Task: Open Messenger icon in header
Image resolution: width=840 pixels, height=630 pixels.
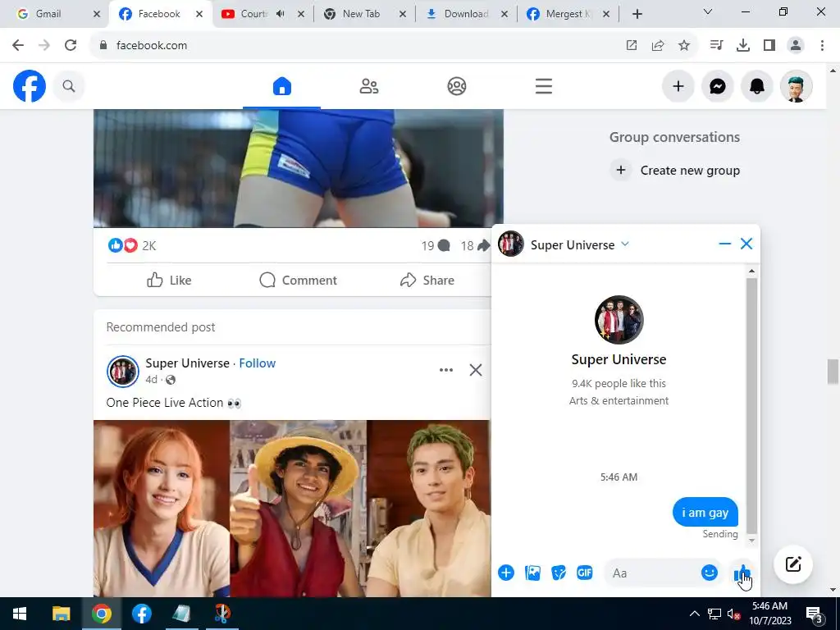Action: click(717, 86)
